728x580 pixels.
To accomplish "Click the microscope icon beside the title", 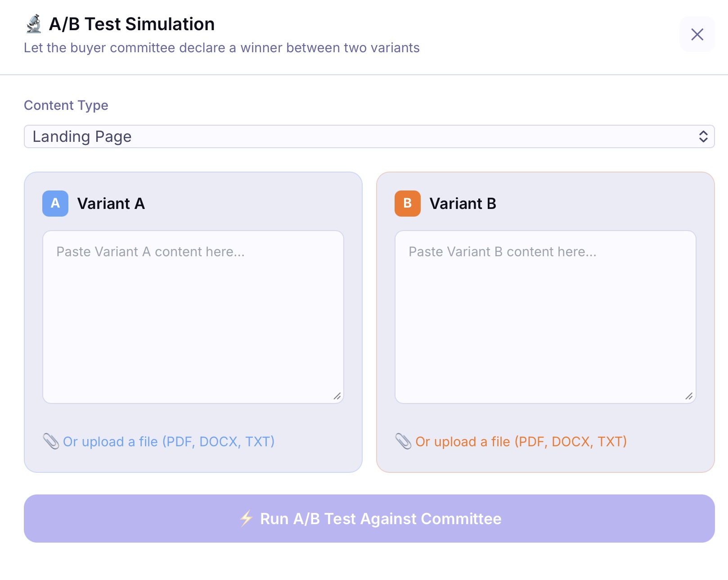I will tap(34, 24).
